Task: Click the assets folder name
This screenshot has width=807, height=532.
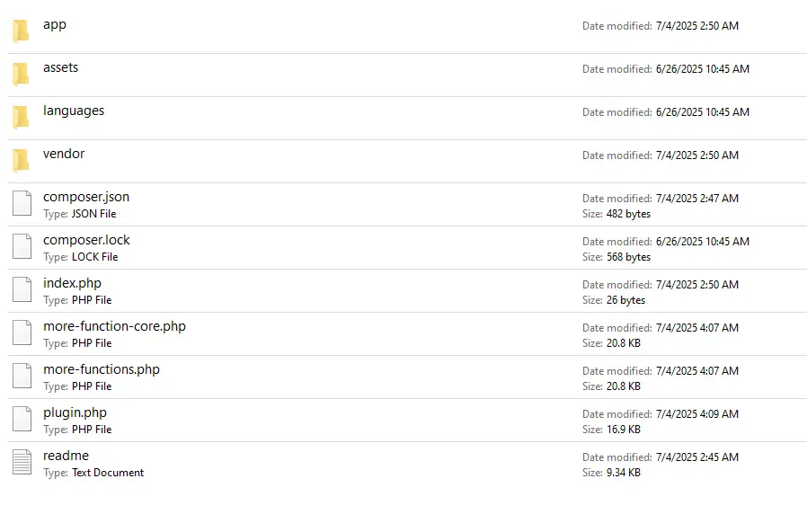Action: click(x=60, y=68)
